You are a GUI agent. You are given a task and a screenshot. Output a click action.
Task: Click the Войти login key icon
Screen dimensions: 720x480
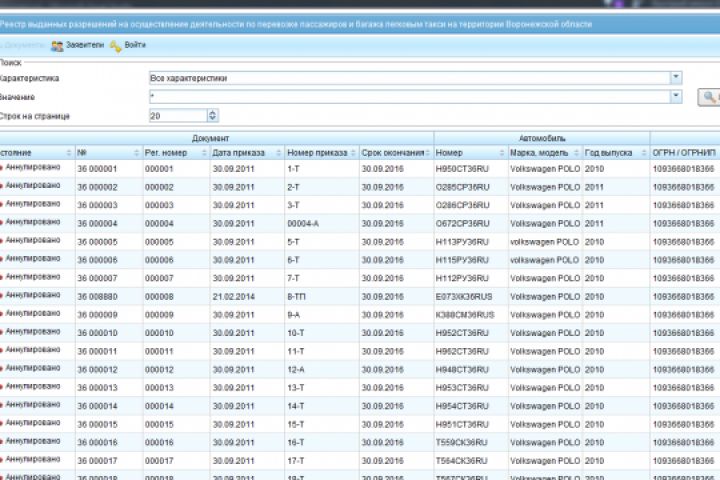117,46
